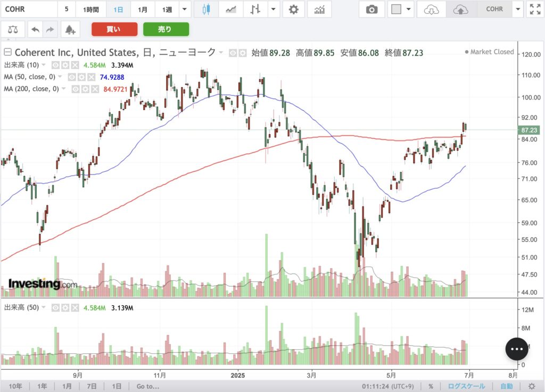The image size is (545, 392).
Task: Hide the 出来高 (50) volume pane indicator
Action: pos(55,307)
